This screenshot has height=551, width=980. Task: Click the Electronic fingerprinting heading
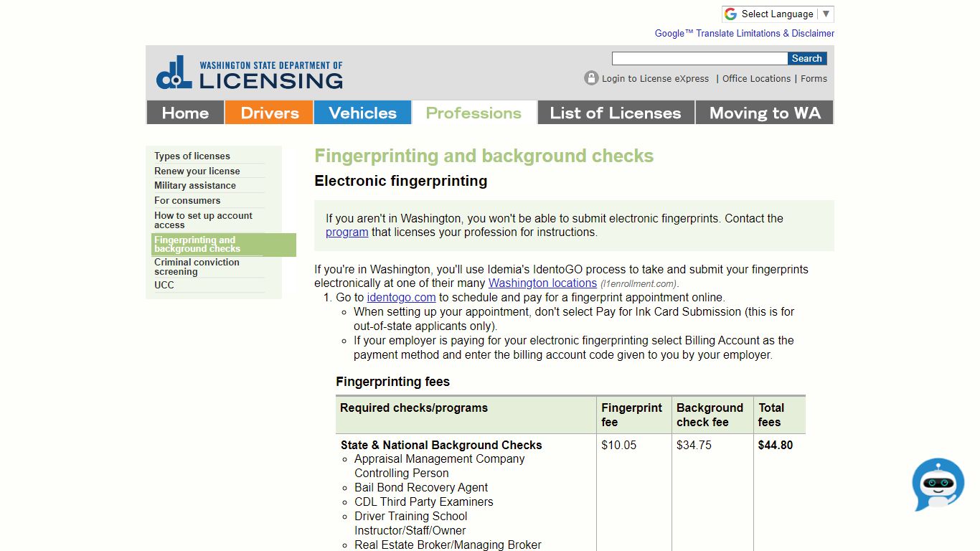(x=401, y=181)
